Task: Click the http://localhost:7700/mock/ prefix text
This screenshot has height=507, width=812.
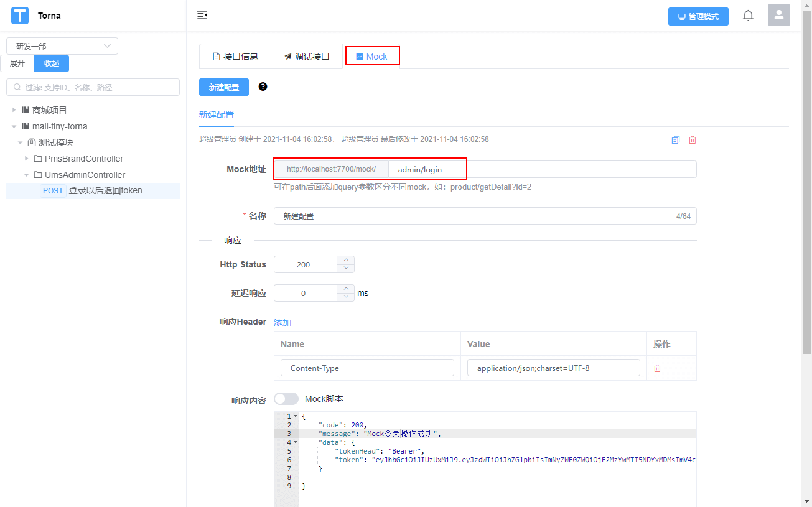Action: point(331,169)
